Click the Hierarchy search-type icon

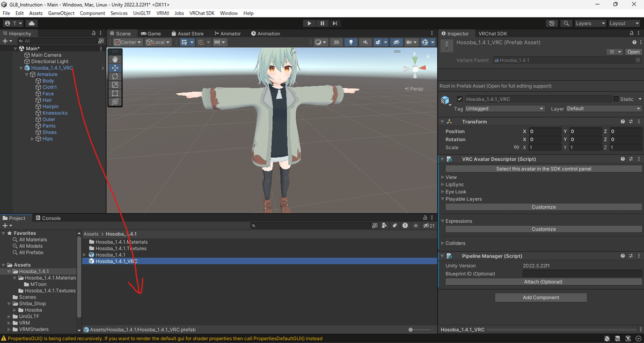click(x=101, y=41)
